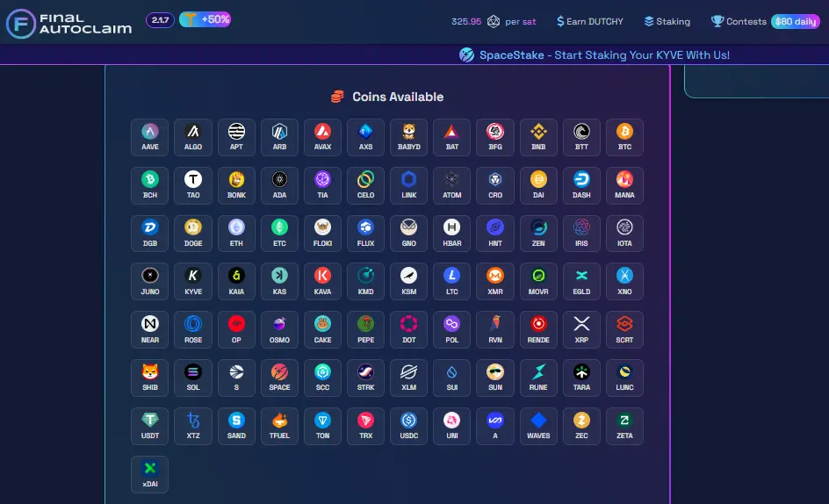Select the BCH coin
Screen dimensions: 829x504
(x=149, y=185)
